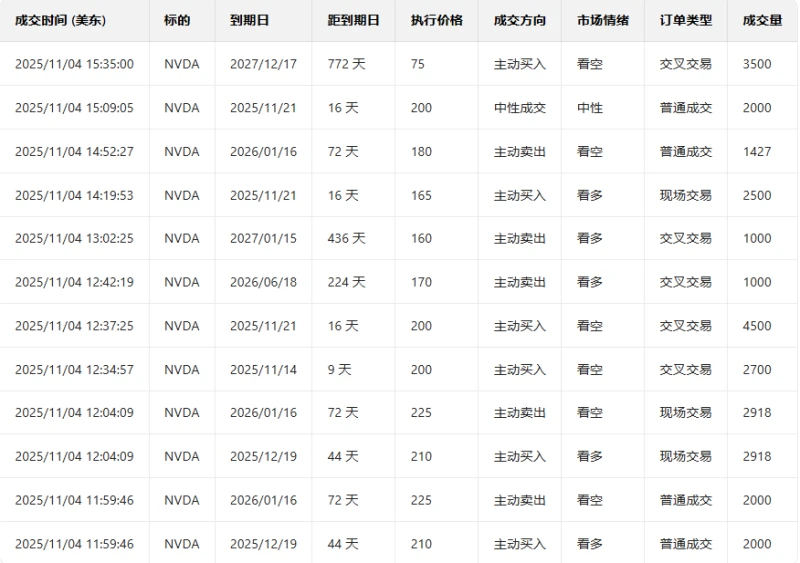Click the volume 1427 cell
Viewport: 800px width, 563px height.
(x=757, y=152)
